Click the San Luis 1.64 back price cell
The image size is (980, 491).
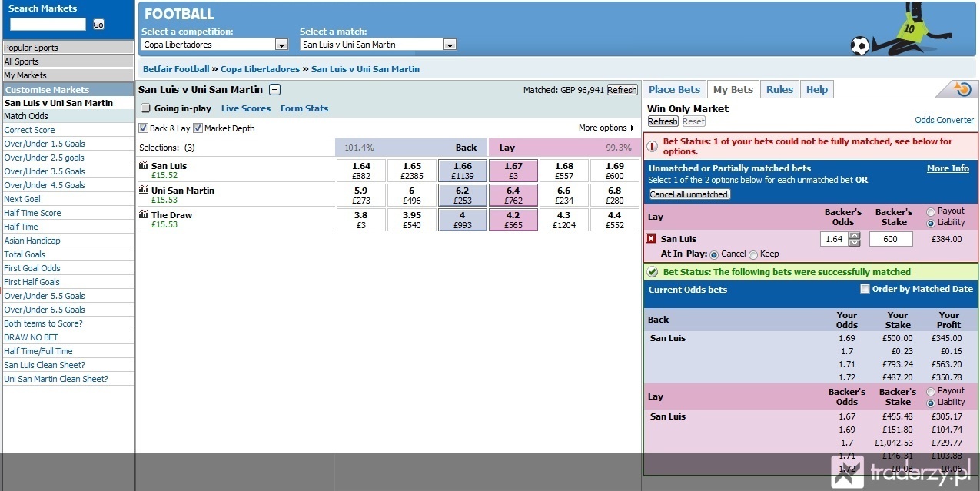click(x=361, y=170)
